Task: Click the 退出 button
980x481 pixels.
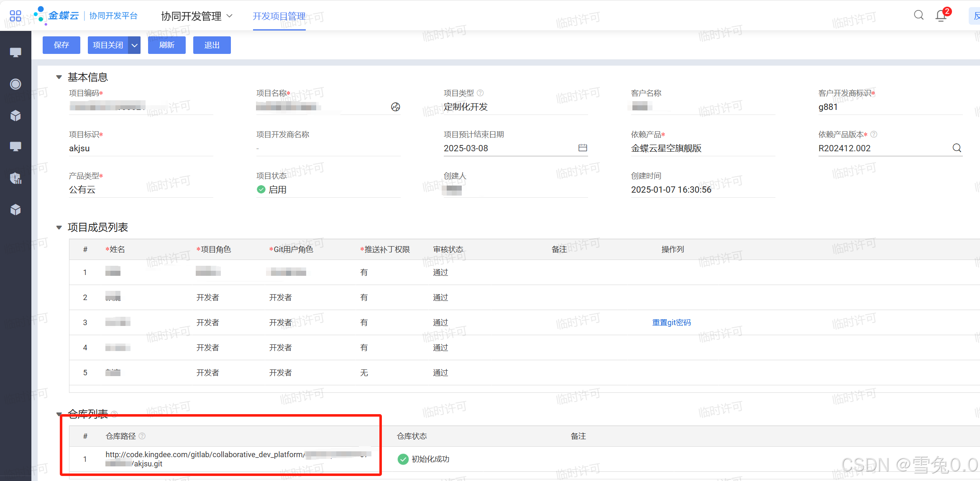Action: click(x=212, y=45)
